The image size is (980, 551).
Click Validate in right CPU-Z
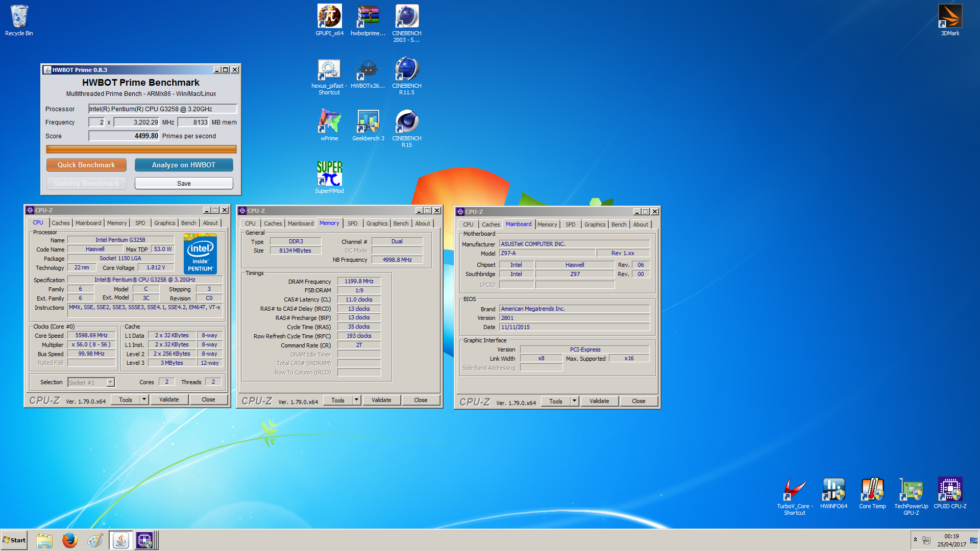tap(599, 402)
